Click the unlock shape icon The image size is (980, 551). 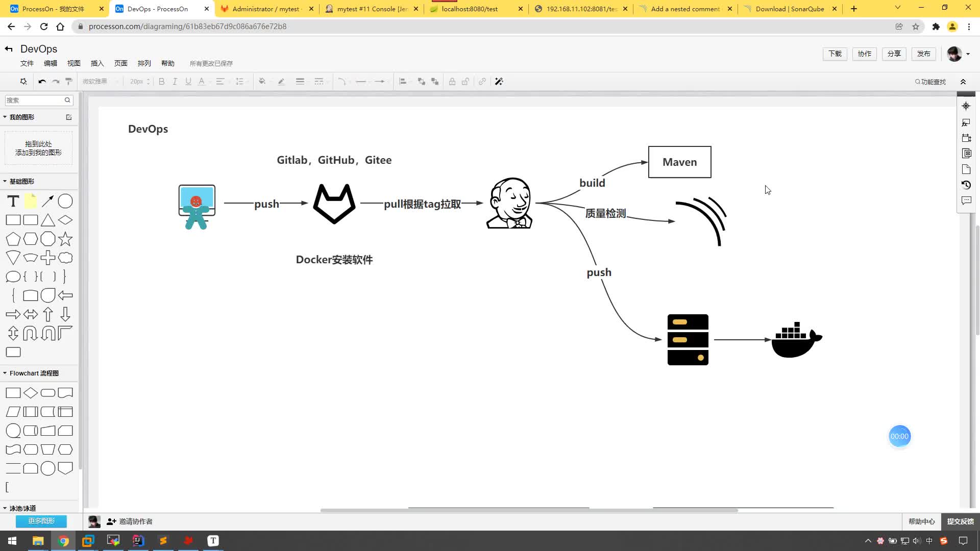point(465,82)
